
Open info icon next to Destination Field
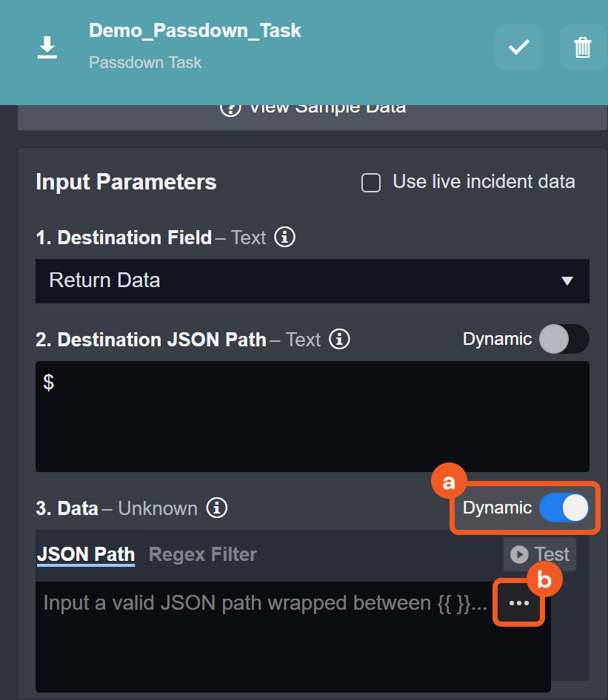tap(285, 238)
